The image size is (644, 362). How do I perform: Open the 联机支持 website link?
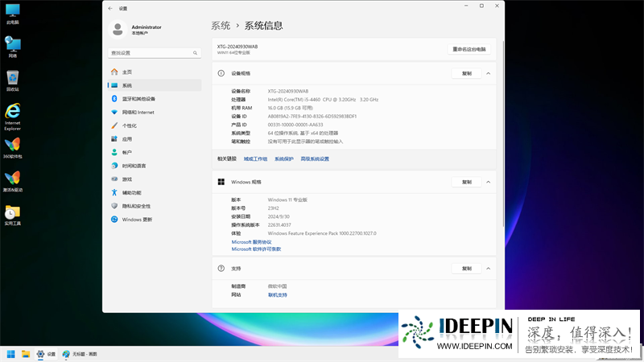coord(278,294)
